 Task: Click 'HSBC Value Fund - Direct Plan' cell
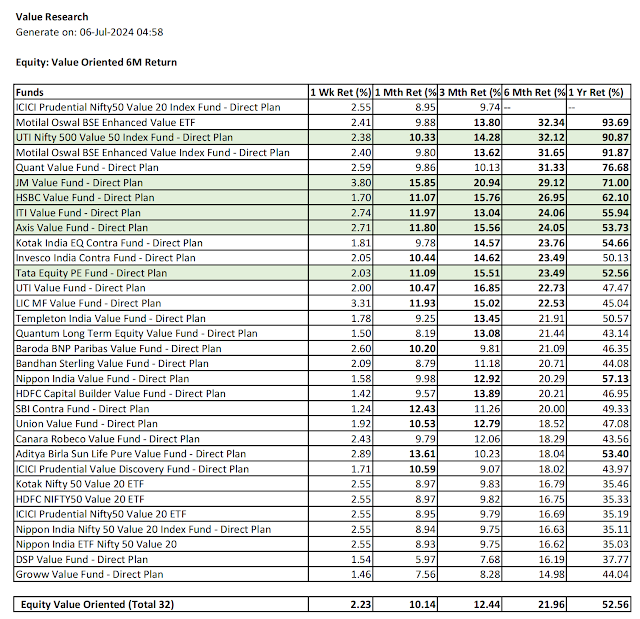[161, 198]
